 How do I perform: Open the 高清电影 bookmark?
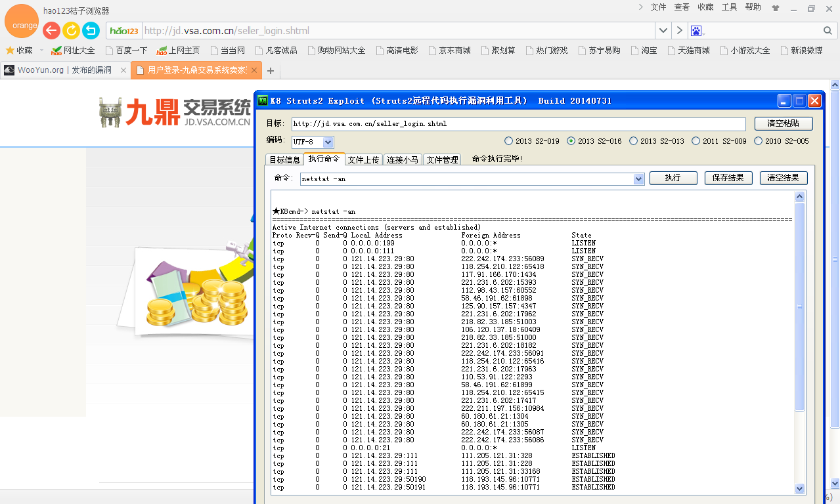coord(397,51)
